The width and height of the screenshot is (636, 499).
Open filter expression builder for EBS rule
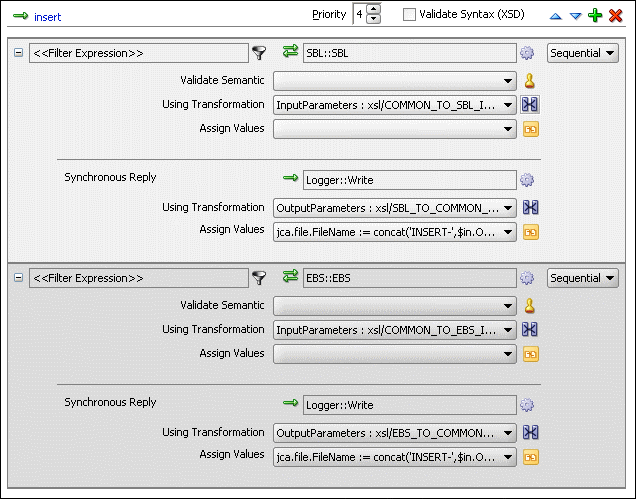[x=259, y=277]
